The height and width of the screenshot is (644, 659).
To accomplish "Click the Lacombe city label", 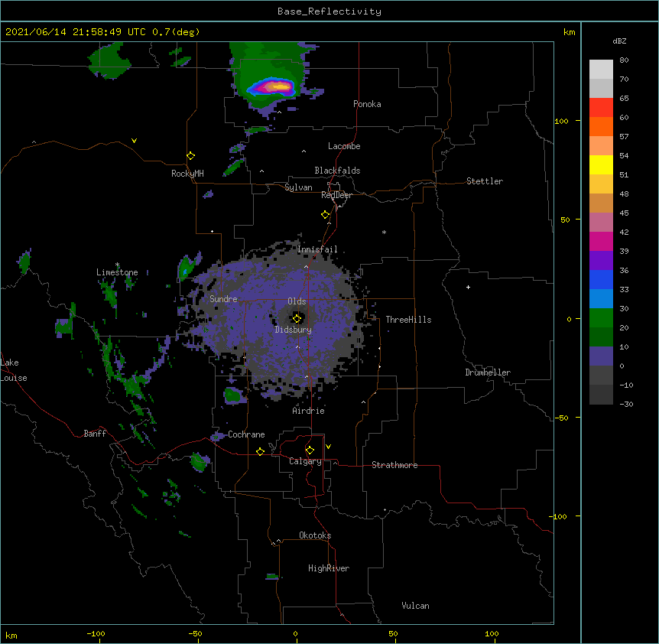I will tap(344, 146).
